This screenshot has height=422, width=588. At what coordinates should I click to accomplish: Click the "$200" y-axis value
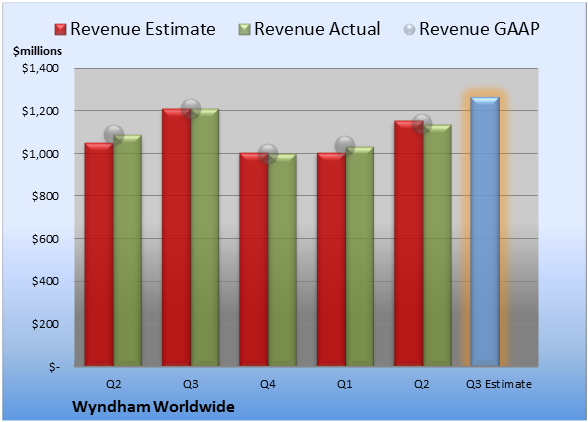pos(45,324)
